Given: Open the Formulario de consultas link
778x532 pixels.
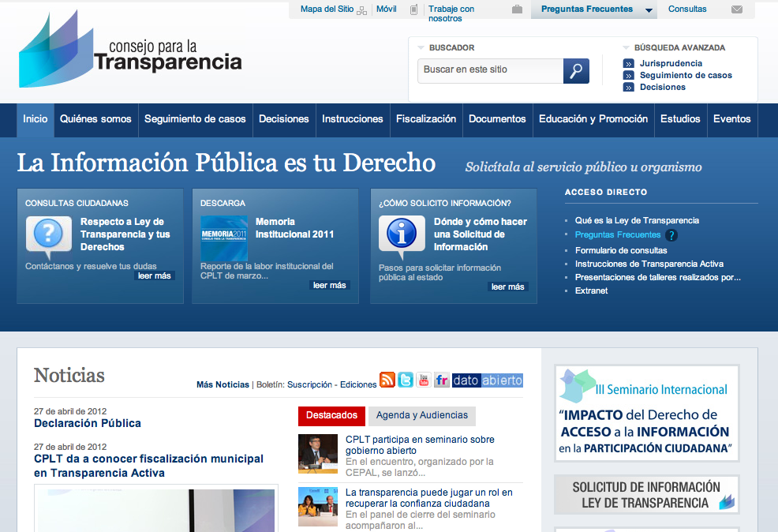Looking at the screenshot, I should (621, 250).
